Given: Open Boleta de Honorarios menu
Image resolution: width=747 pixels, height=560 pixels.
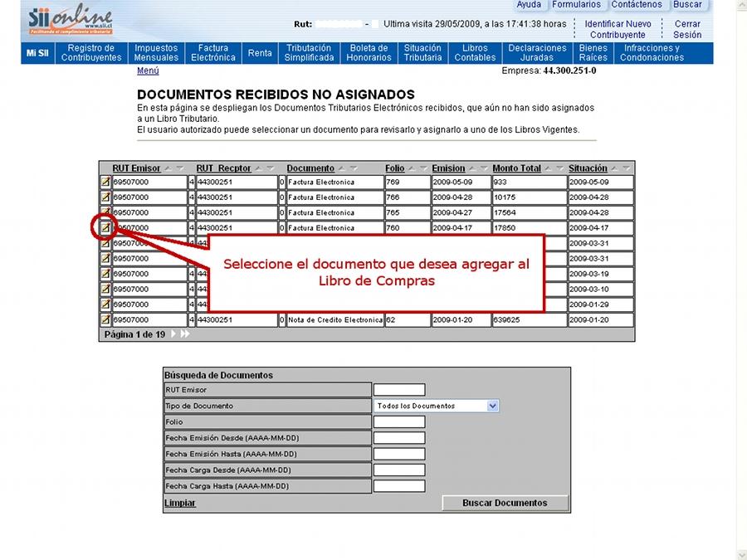Looking at the screenshot, I should 369,53.
